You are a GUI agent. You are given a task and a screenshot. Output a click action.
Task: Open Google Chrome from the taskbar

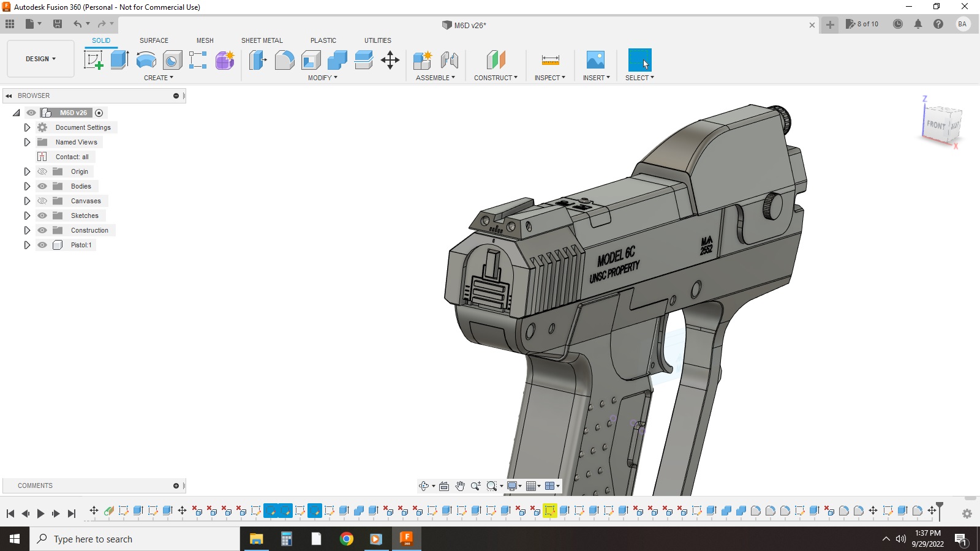coord(347,539)
